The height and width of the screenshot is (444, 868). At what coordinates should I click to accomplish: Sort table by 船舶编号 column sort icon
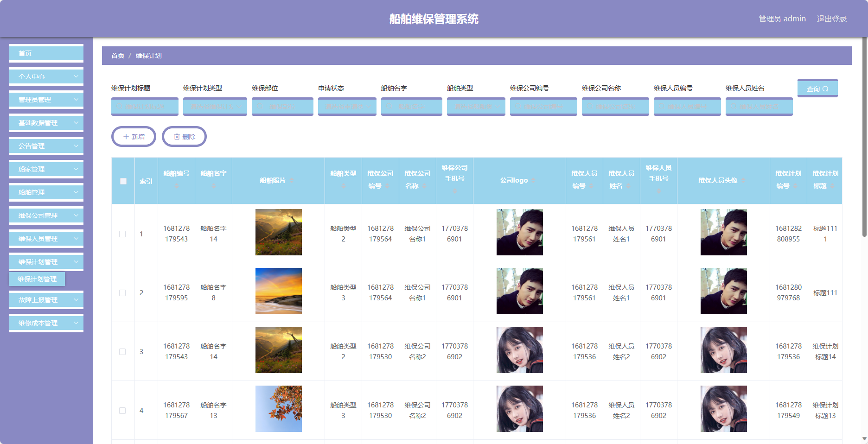coord(176,186)
